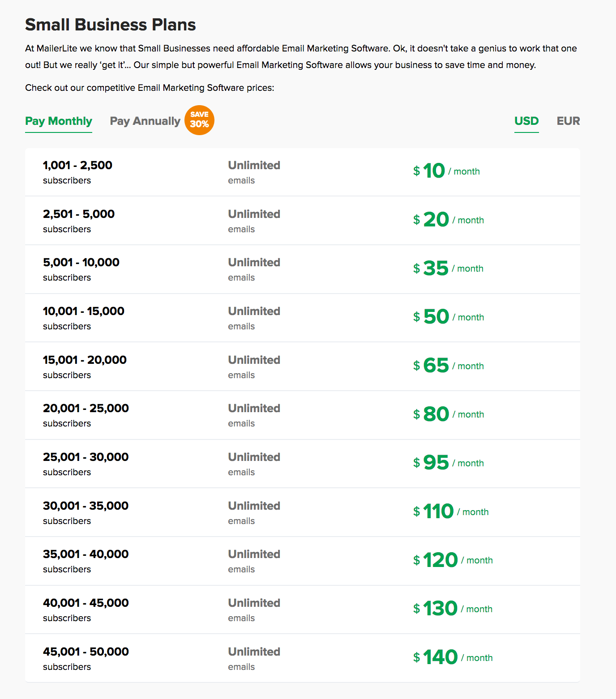Click the $80 / month price
This screenshot has width=616, height=699.
pyautogui.click(x=448, y=414)
